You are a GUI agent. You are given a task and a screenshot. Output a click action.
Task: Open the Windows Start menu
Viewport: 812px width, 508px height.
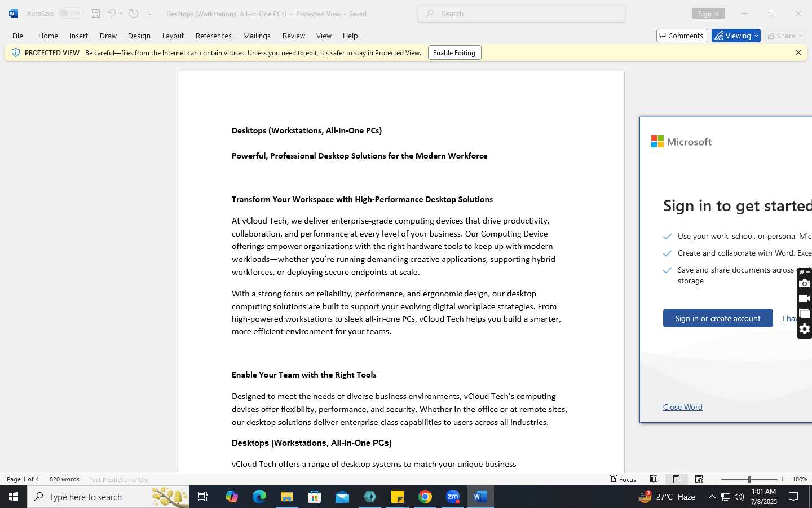point(14,497)
